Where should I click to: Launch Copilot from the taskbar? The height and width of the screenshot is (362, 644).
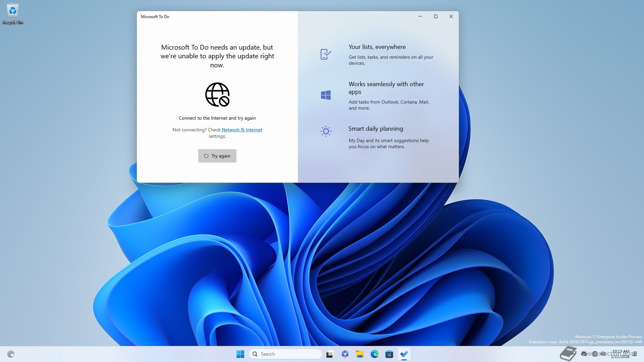(345, 354)
